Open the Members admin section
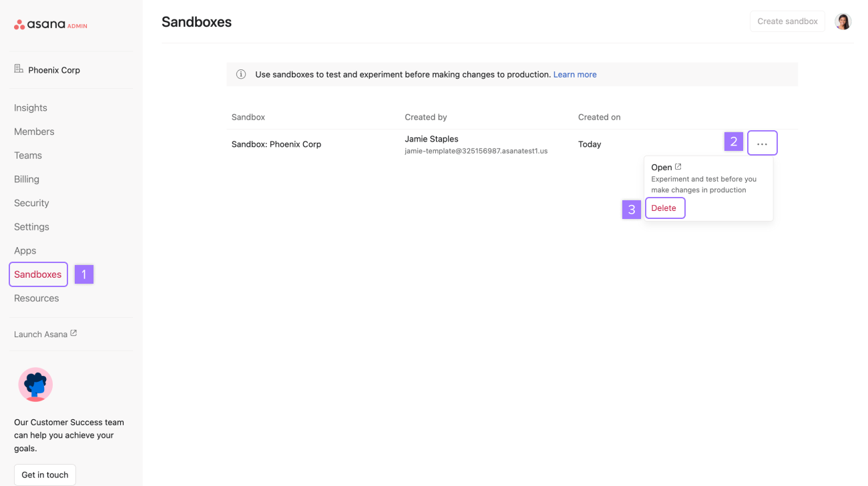Image resolution: width=868 pixels, height=486 pixels. [x=34, y=132]
